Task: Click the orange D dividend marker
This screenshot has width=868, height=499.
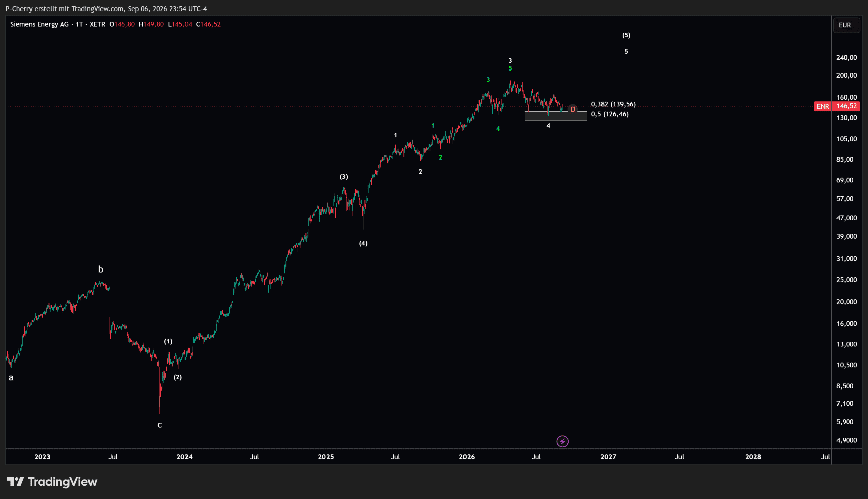Action: click(573, 109)
